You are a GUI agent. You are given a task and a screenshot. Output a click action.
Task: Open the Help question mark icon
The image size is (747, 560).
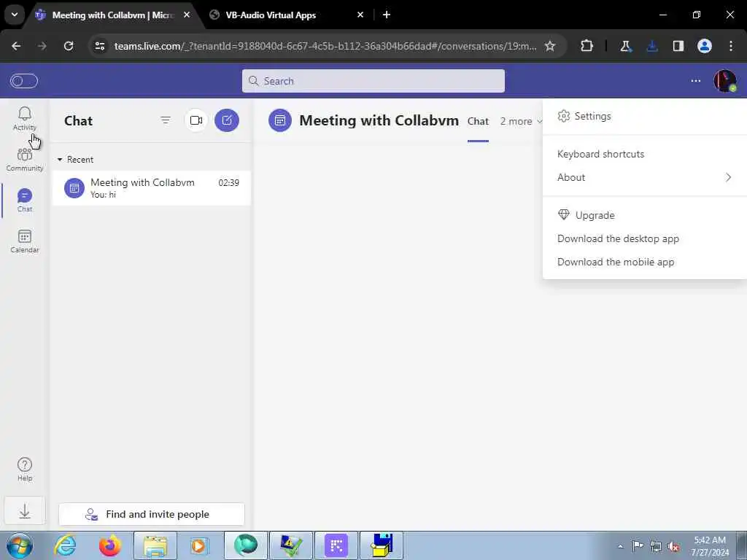24,469
